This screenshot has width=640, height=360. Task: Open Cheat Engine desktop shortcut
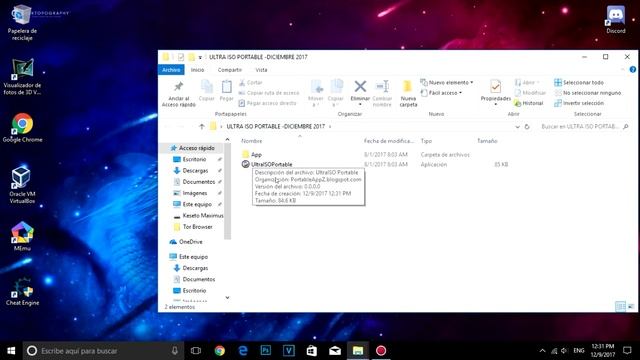click(22, 291)
